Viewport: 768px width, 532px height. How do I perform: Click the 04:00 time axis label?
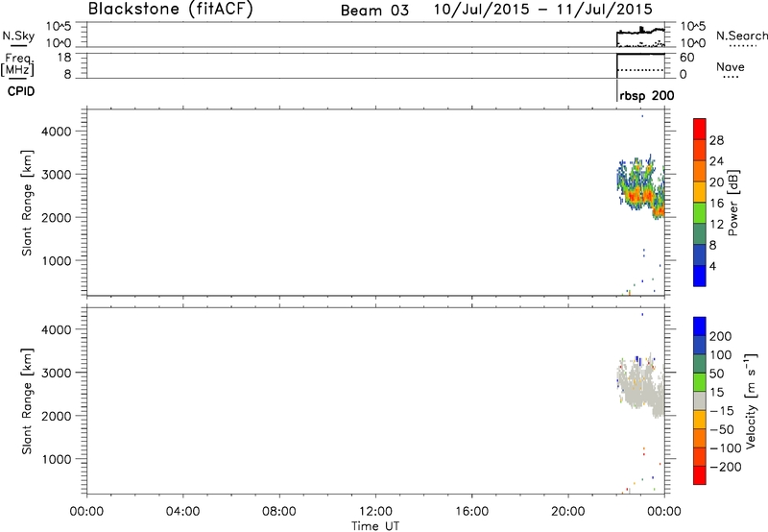[x=182, y=512]
